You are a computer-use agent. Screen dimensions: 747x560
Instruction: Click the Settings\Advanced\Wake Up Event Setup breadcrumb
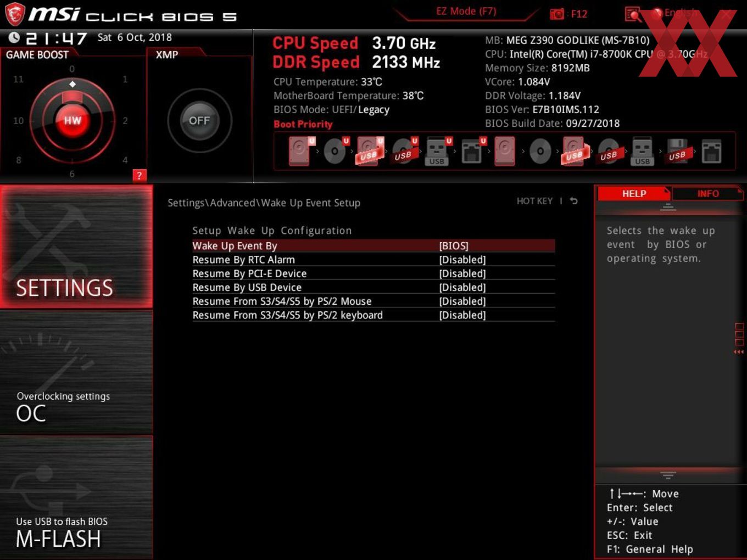(x=264, y=203)
